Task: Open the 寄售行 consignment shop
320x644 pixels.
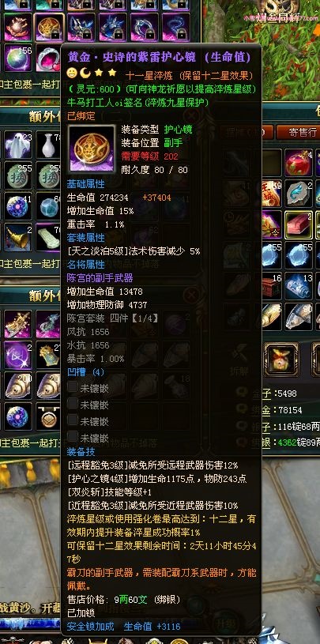Action: tap(298, 132)
